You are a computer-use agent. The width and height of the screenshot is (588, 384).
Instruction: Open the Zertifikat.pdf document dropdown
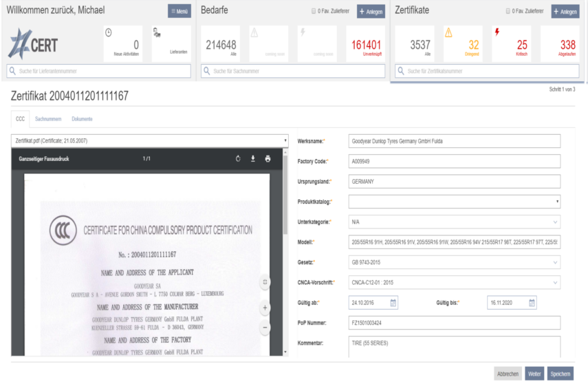click(150, 141)
